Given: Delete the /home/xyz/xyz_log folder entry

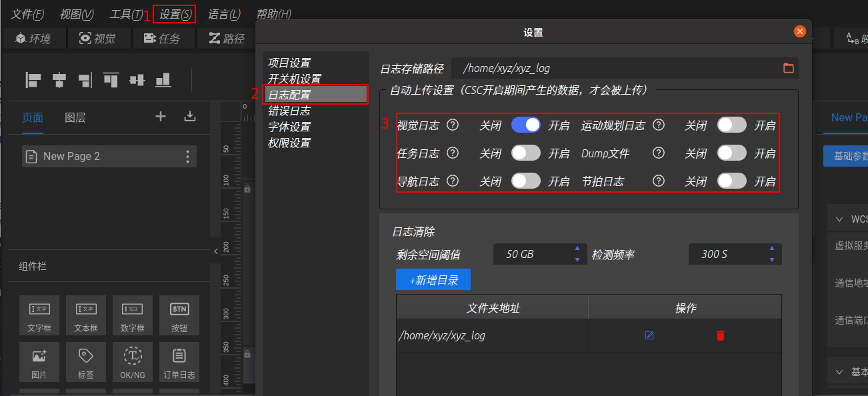Looking at the screenshot, I should tap(720, 335).
